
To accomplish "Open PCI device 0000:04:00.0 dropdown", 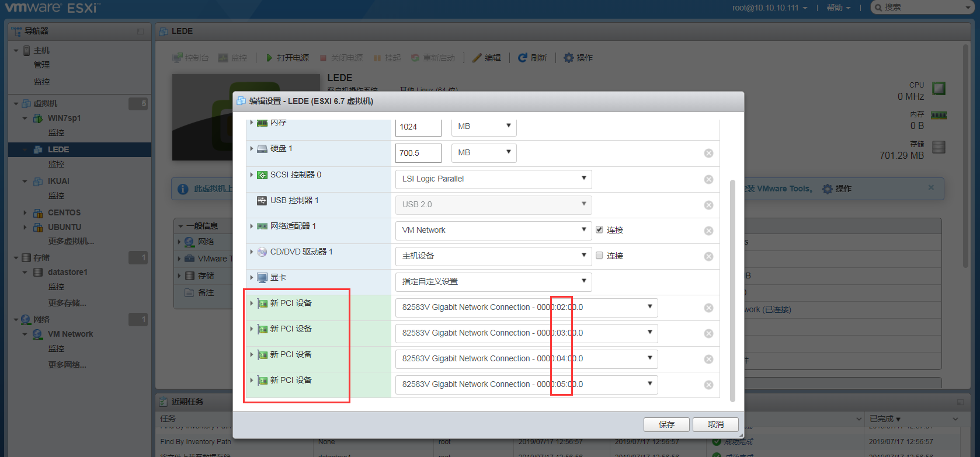I will click(526, 359).
